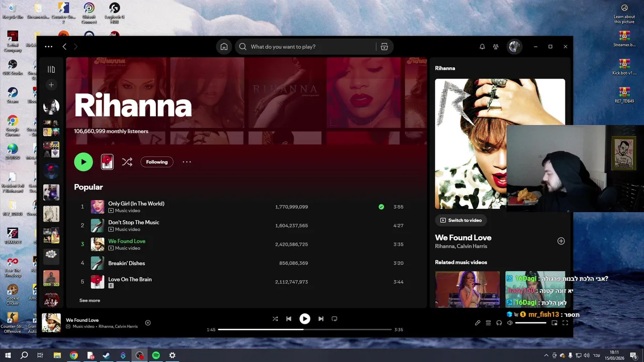The width and height of the screenshot is (644, 362).
Task: Toggle the Following button
Action: (157, 162)
